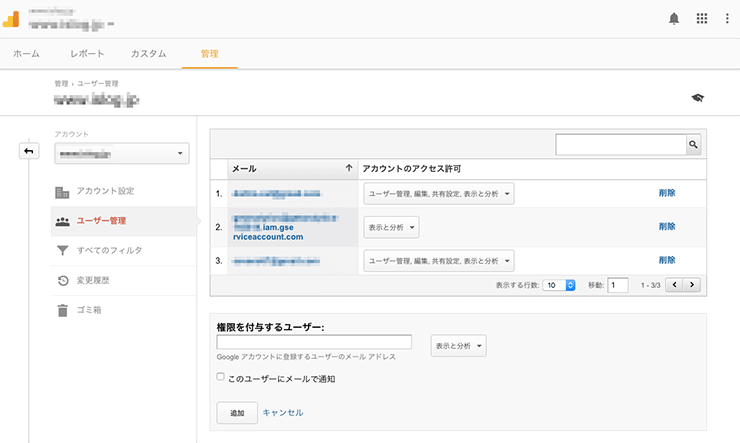Click the ユーザー管理 people icon
This screenshot has height=443, width=740.
62,221
